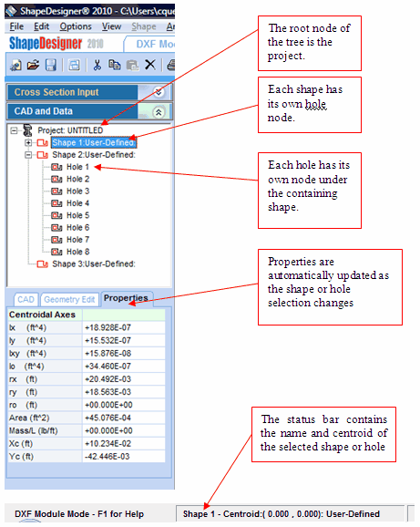The width and height of the screenshot is (420, 527).
Task: Open a file with the folder icon
Action: point(33,65)
